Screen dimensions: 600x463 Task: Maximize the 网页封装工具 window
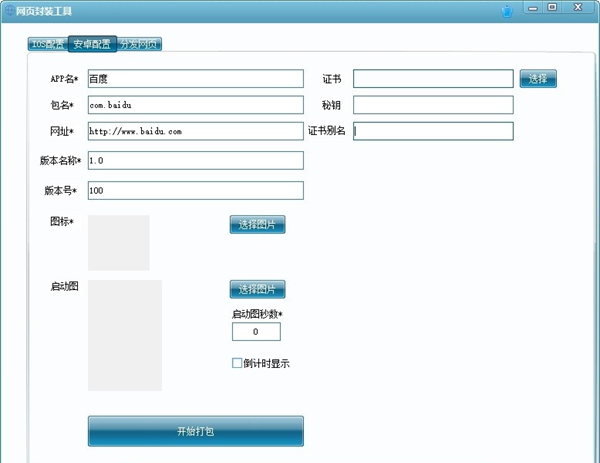[x=552, y=7]
